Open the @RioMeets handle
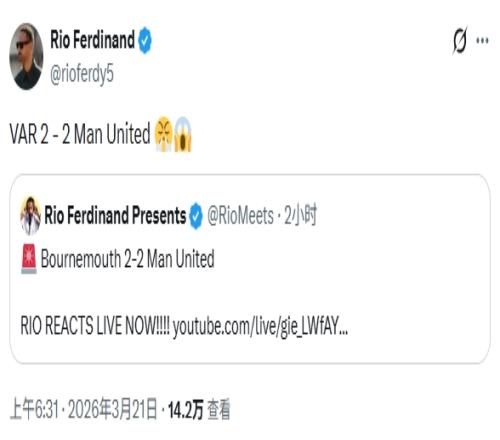500x440 pixels. tap(240, 216)
